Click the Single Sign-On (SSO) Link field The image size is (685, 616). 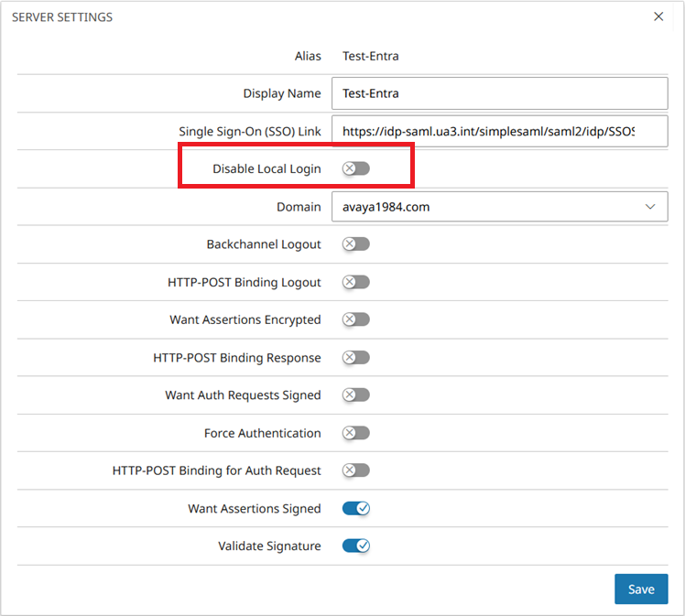click(499, 131)
